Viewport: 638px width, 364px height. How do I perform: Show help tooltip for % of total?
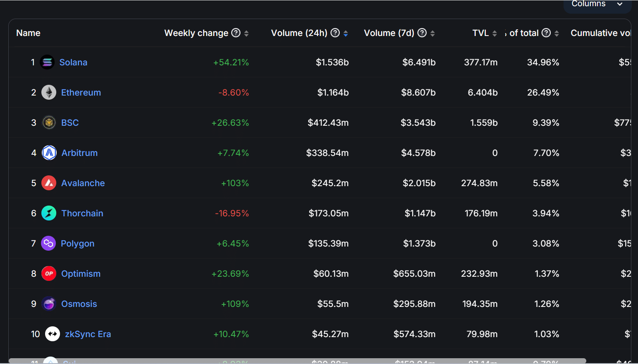pyautogui.click(x=546, y=33)
